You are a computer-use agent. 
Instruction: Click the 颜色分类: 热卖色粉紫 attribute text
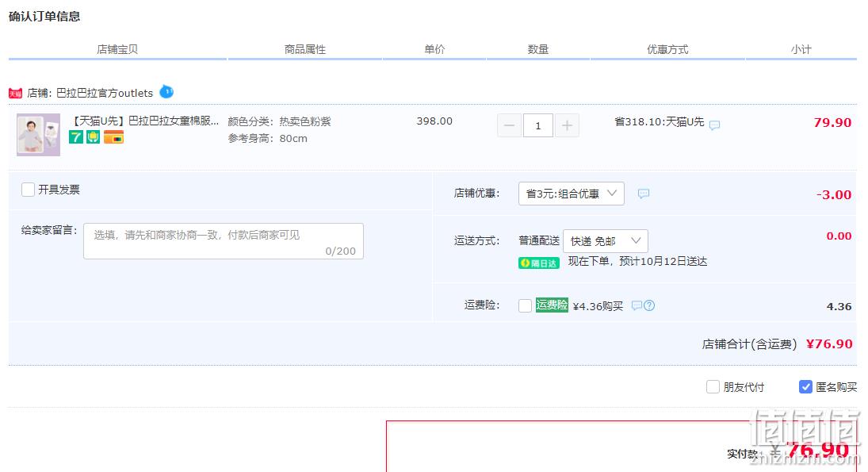point(280,121)
